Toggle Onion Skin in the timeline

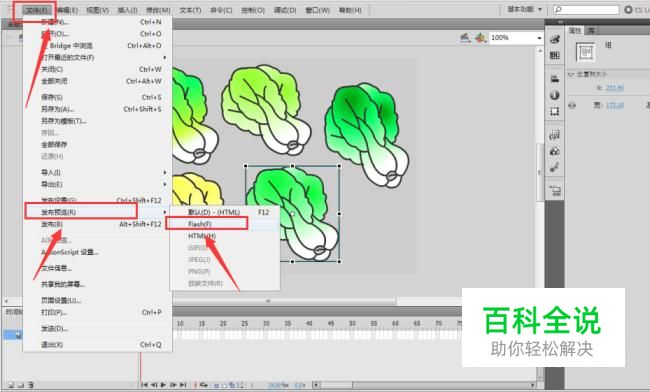pos(216,385)
